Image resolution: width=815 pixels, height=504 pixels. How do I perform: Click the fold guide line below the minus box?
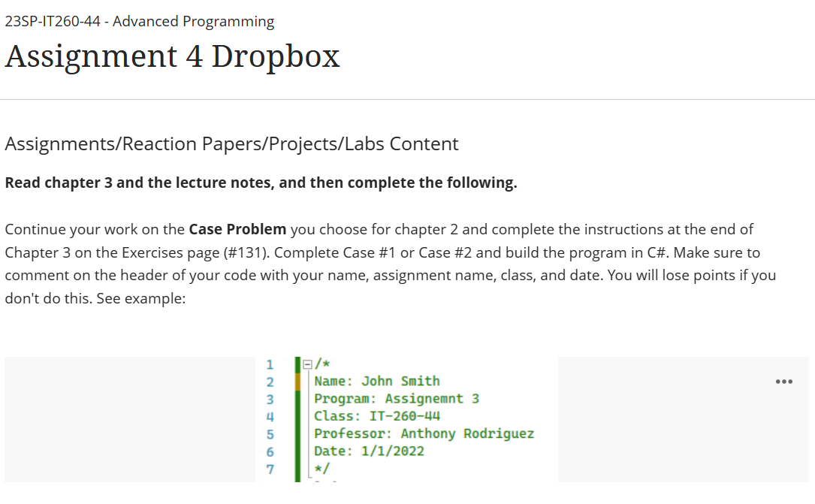click(x=308, y=421)
